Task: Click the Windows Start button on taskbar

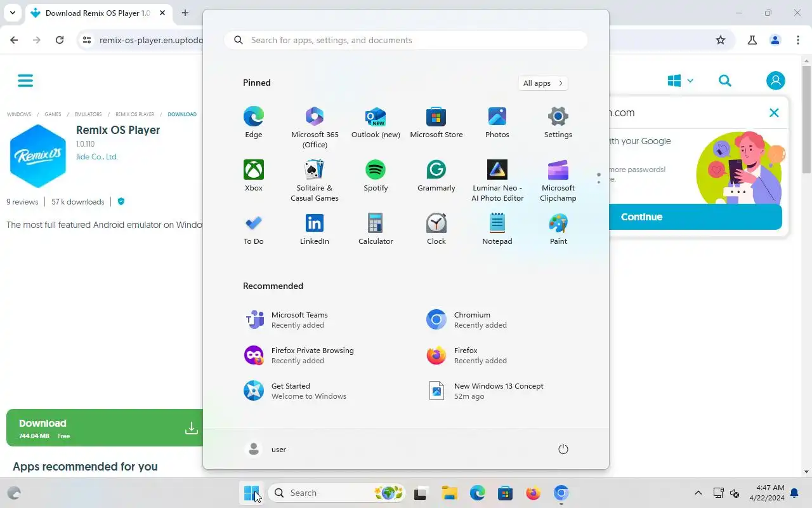Action: [251, 493]
